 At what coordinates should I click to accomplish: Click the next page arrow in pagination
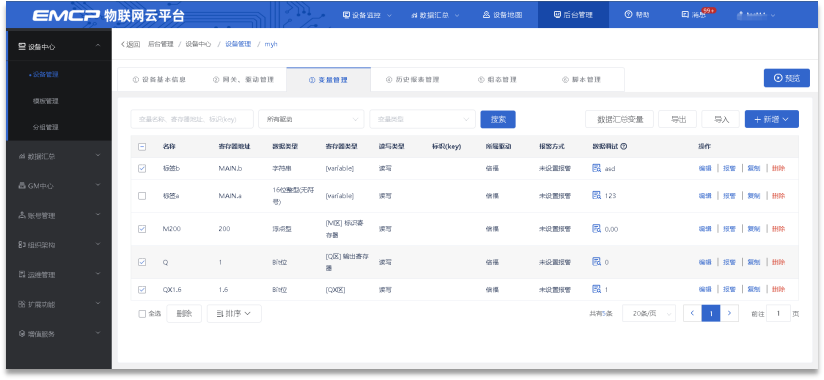729,313
